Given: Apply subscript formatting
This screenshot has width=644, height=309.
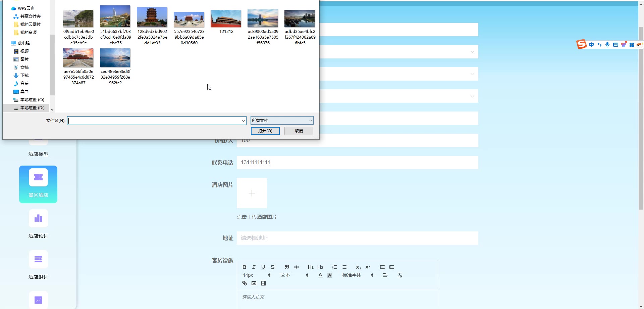Looking at the screenshot, I should 359,267.
